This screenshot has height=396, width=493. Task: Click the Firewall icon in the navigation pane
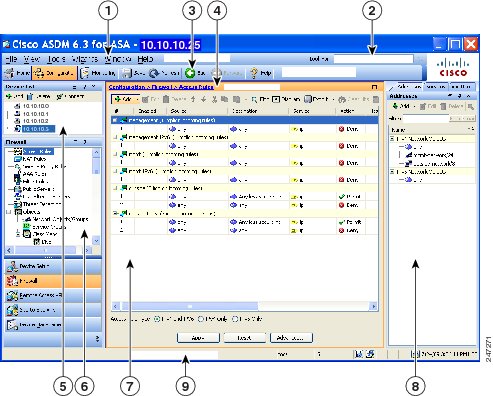(x=12, y=281)
